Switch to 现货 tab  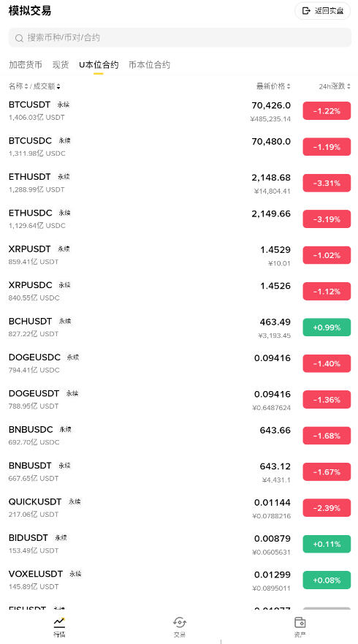[x=61, y=65]
